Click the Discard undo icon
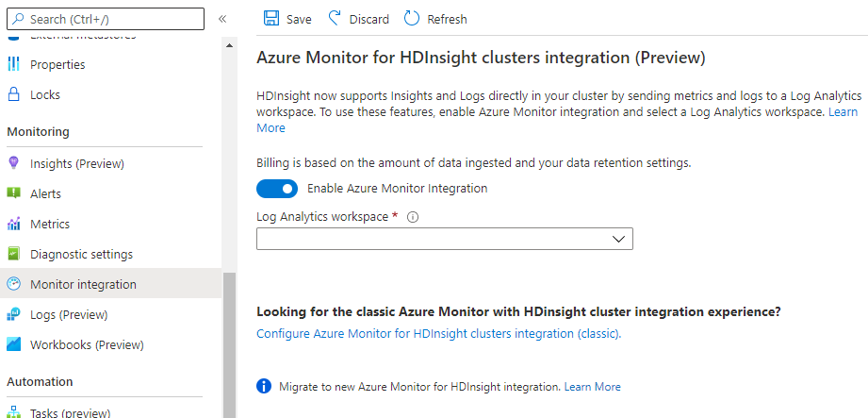The image size is (868, 418). click(x=335, y=19)
